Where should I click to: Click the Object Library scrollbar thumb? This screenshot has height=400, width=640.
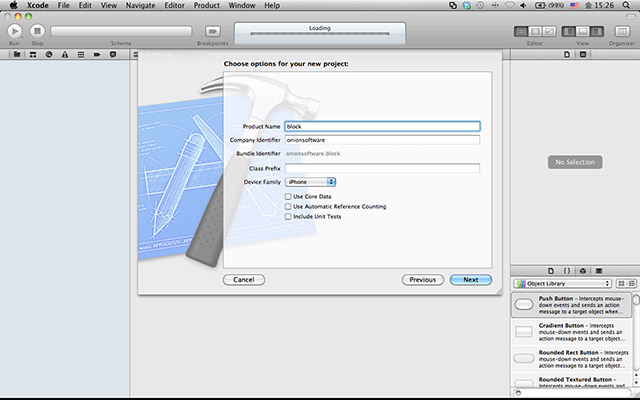pos(636,300)
